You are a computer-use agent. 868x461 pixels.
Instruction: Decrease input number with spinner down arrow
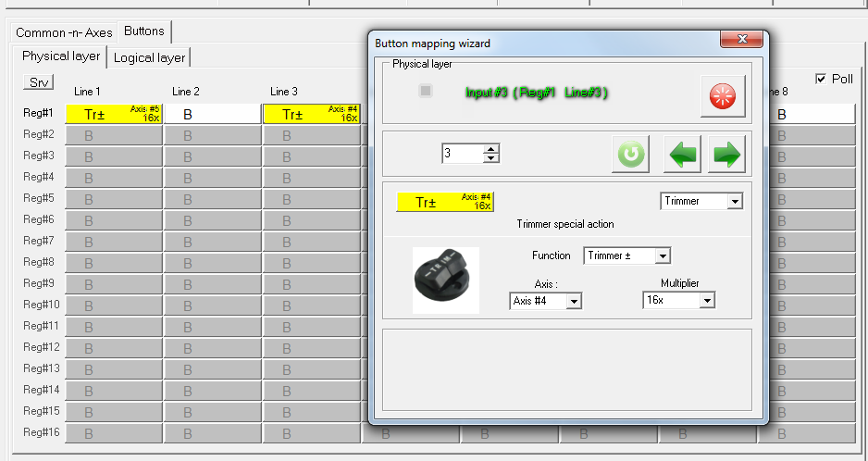point(491,158)
